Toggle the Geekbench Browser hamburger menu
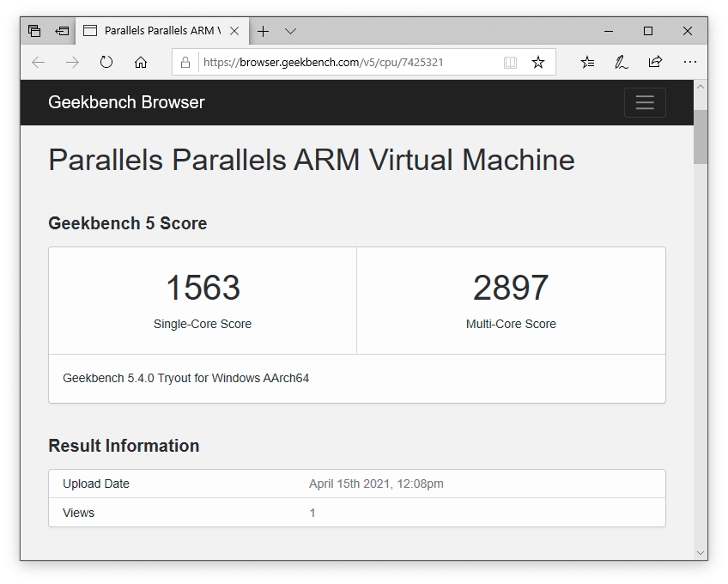 645,102
